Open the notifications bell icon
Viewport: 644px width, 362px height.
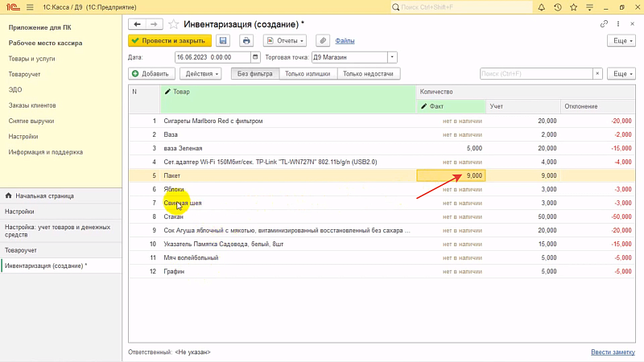tap(542, 7)
